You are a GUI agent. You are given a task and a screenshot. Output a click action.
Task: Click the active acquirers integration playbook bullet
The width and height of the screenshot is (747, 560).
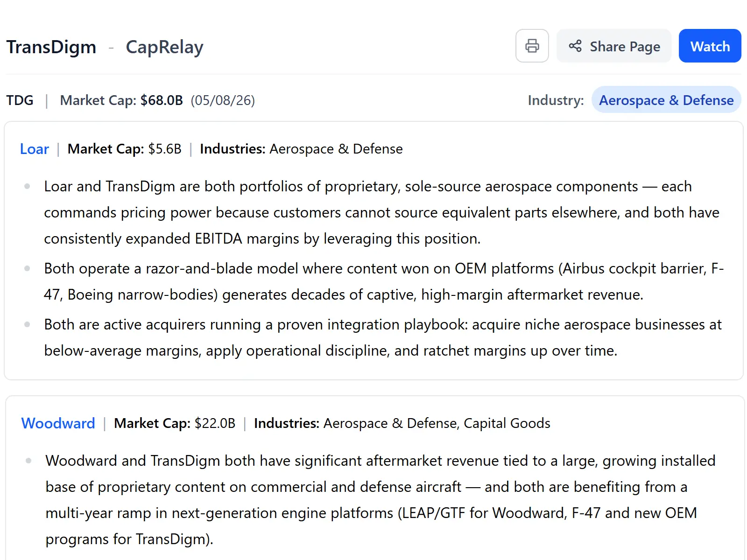pos(383,337)
